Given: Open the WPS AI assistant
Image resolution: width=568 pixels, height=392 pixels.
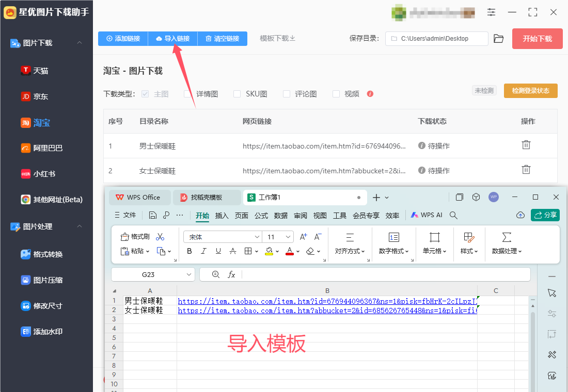Looking at the screenshot, I should click(x=427, y=215).
